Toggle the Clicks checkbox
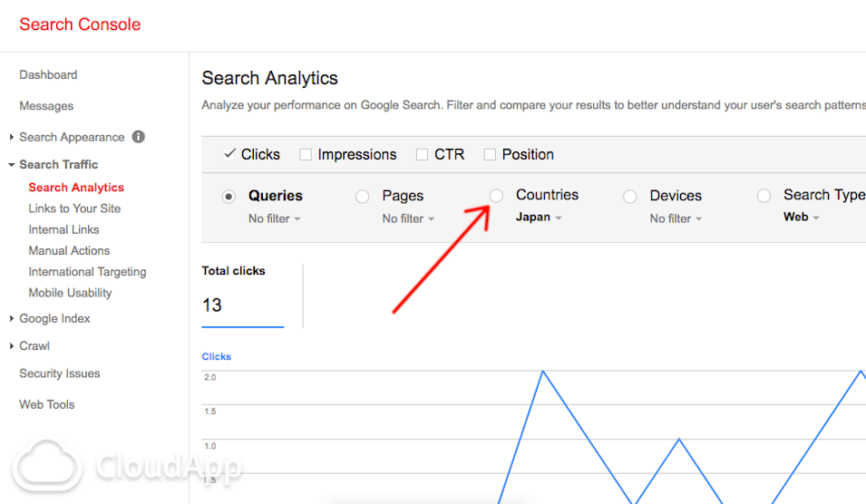 [x=229, y=154]
